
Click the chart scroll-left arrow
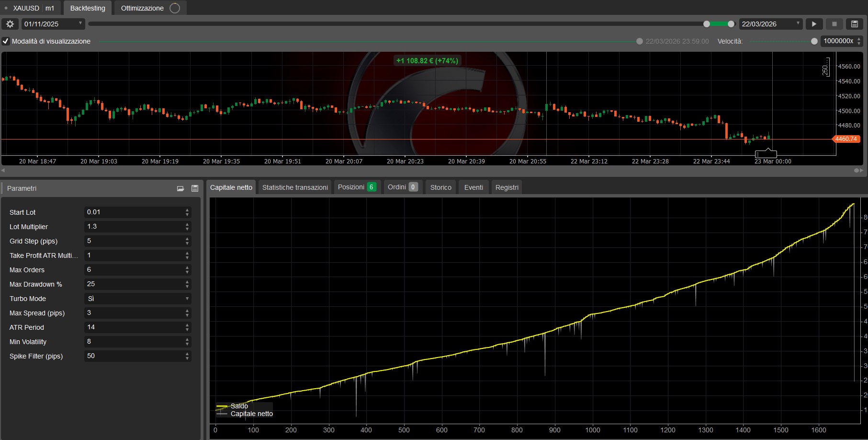pyautogui.click(x=3, y=170)
